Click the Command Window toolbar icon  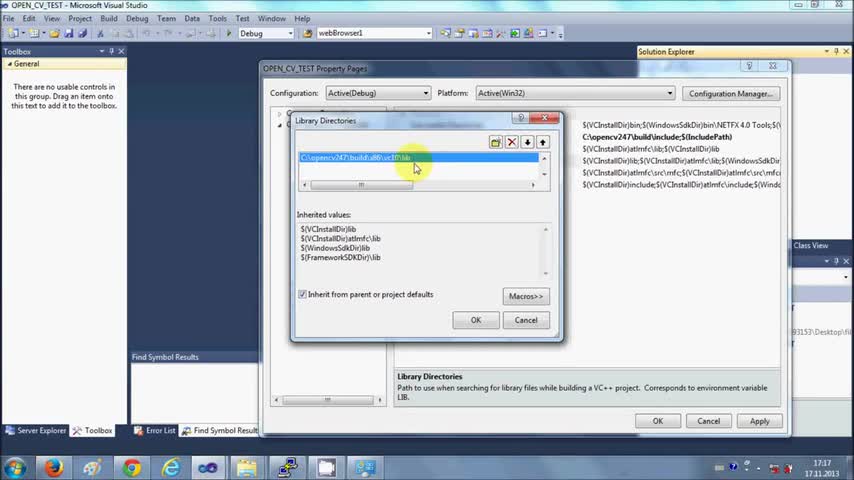point(542,33)
